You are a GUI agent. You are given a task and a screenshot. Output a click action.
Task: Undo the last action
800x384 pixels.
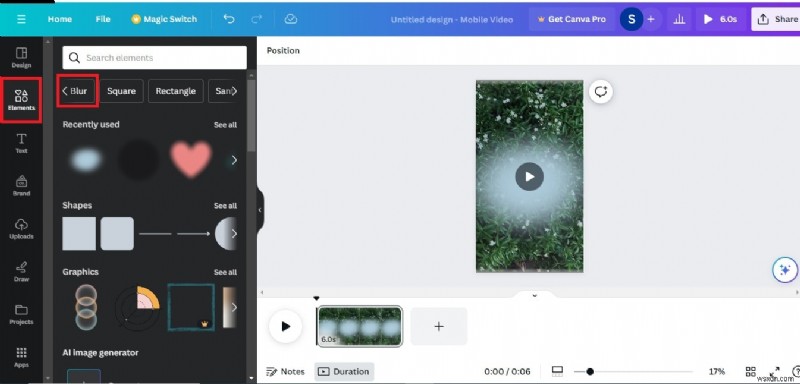[x=229, y=19]
